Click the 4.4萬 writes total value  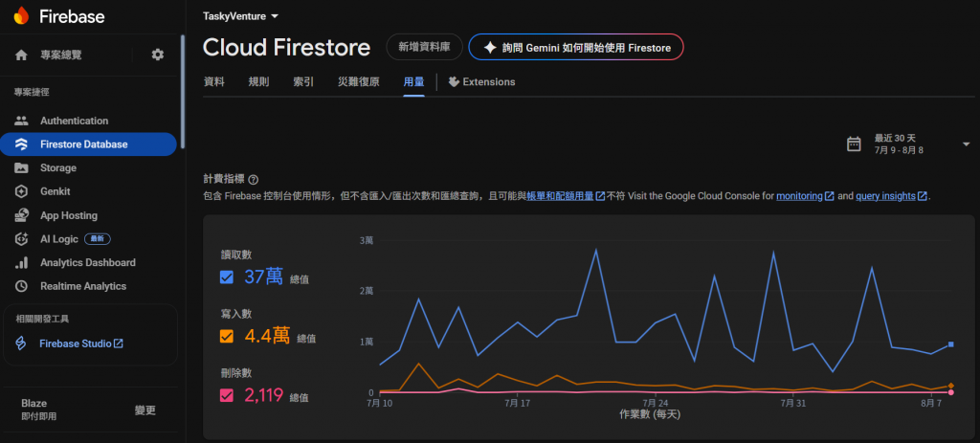(268, 336)
